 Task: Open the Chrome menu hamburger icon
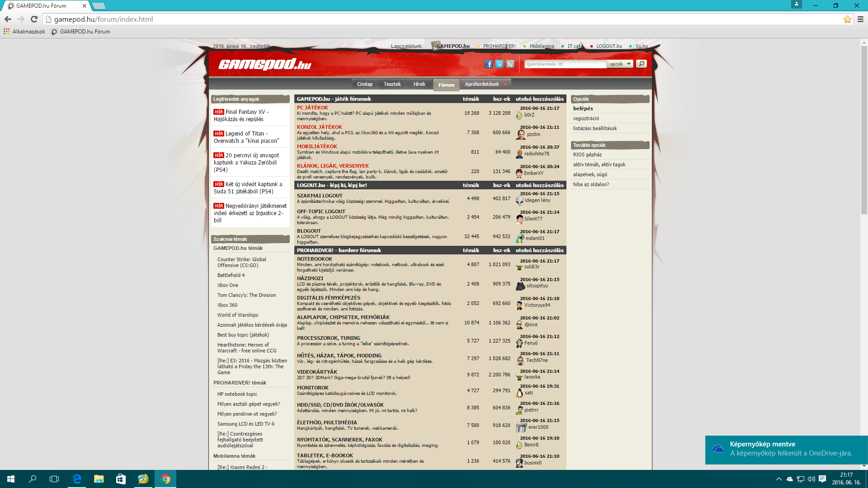pyautogui.click(x=860, y=19)
